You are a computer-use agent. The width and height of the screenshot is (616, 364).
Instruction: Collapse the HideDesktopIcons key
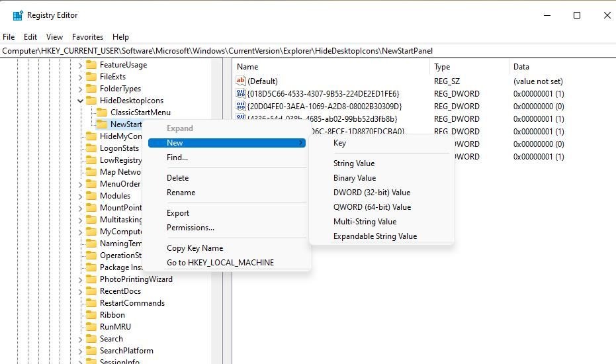[x=80, y=101]
